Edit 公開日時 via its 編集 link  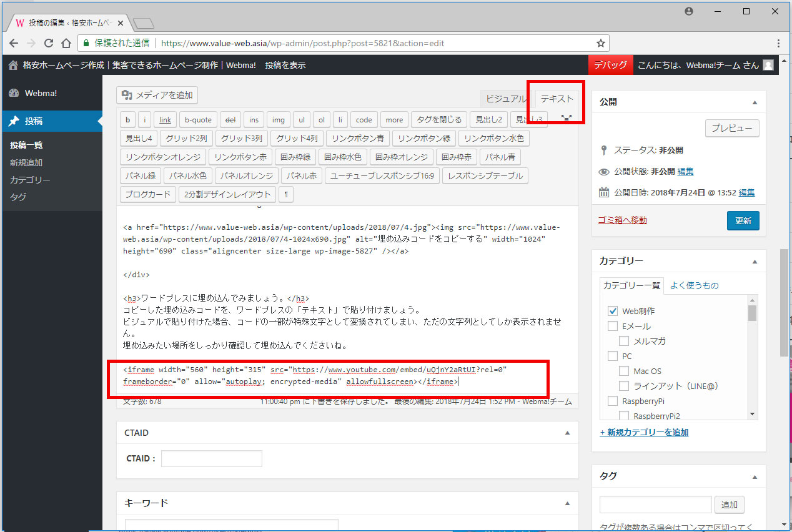(x=746, y=192)
